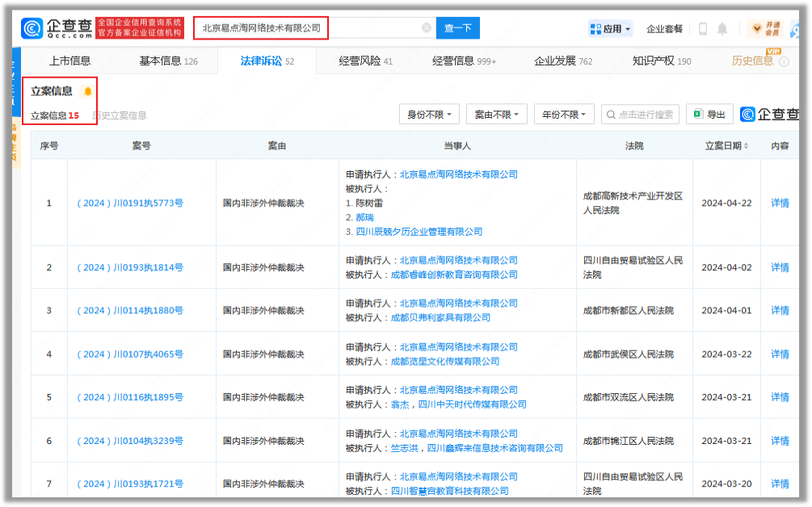The height and width of the screenshot is (507, 812).
Task: Open case (2024)川0104执3239号
Action: pyautogui.click(x=130, y=441)
